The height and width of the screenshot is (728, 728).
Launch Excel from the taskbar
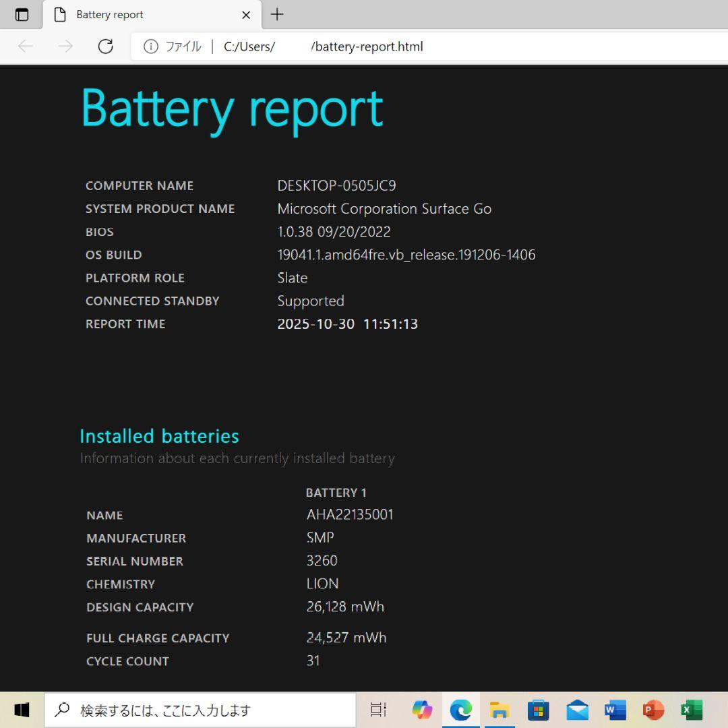pyautogui.click(x=692, y=710)
